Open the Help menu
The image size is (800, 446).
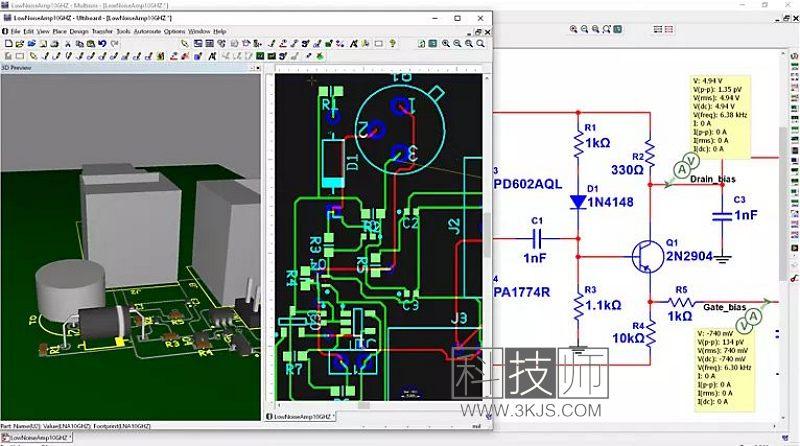(x=220, y=32)
